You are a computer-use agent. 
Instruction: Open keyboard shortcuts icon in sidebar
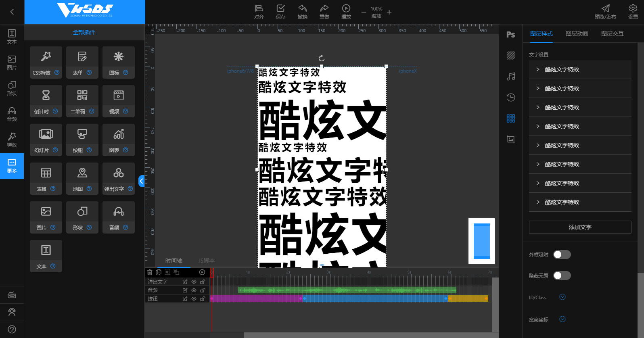pos(12,295)
